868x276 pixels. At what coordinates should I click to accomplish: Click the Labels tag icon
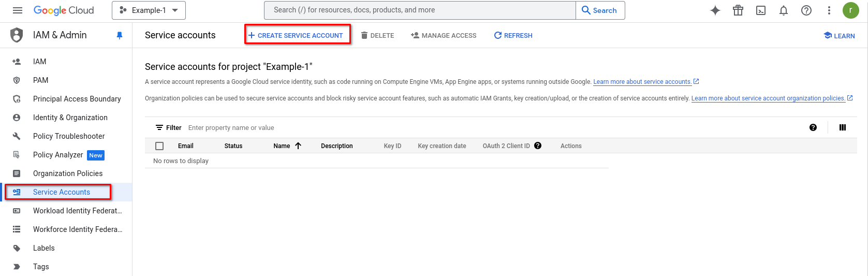pyautogui.click(x=17, y=248)
